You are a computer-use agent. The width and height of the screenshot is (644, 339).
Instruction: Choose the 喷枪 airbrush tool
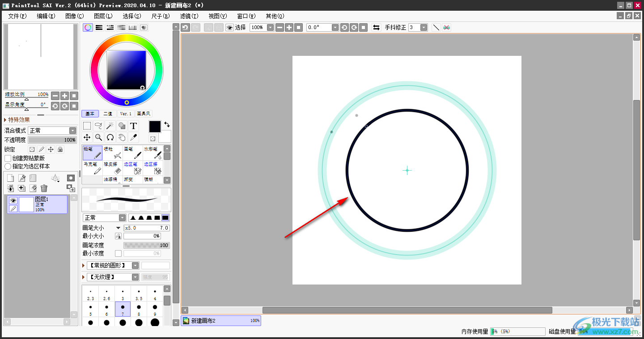tap(113, 153)
